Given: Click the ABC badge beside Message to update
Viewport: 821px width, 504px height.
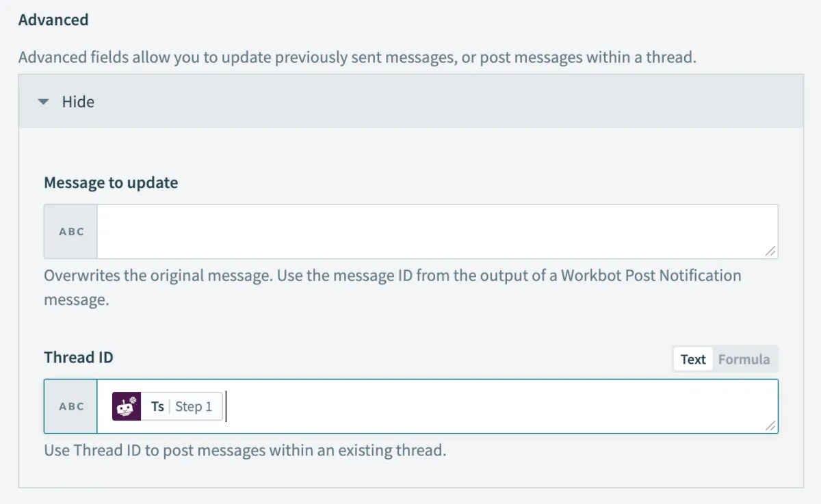Looking at the screenshot, I should click(x=71, y=232).
